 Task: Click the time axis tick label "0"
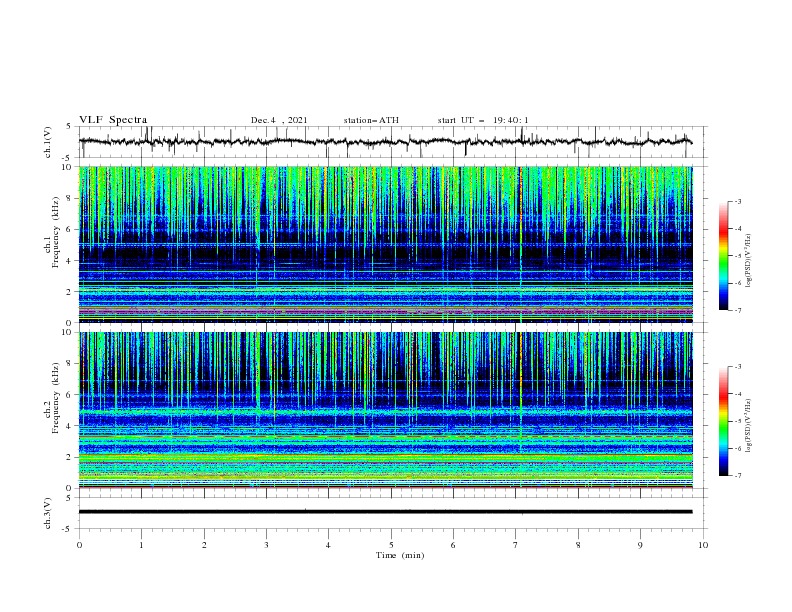click(x=79, y=545)
